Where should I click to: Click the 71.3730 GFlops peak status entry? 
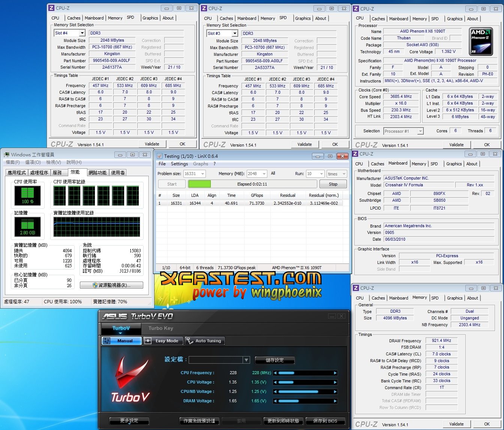237,268
